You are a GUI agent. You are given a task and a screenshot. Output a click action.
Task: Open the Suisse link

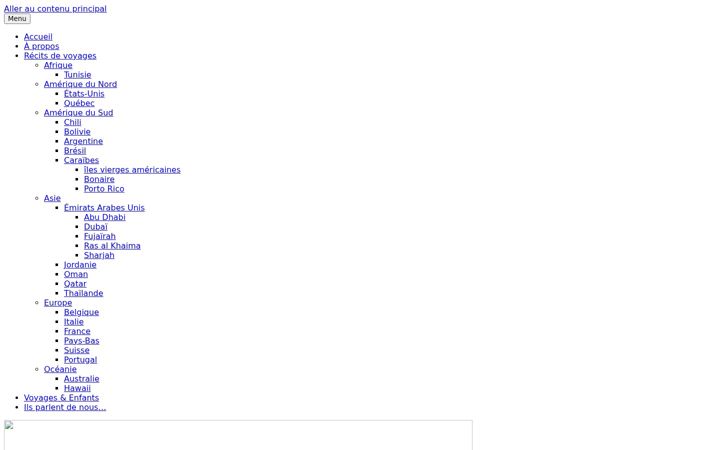pyautogui.click(x=77, y=350)
